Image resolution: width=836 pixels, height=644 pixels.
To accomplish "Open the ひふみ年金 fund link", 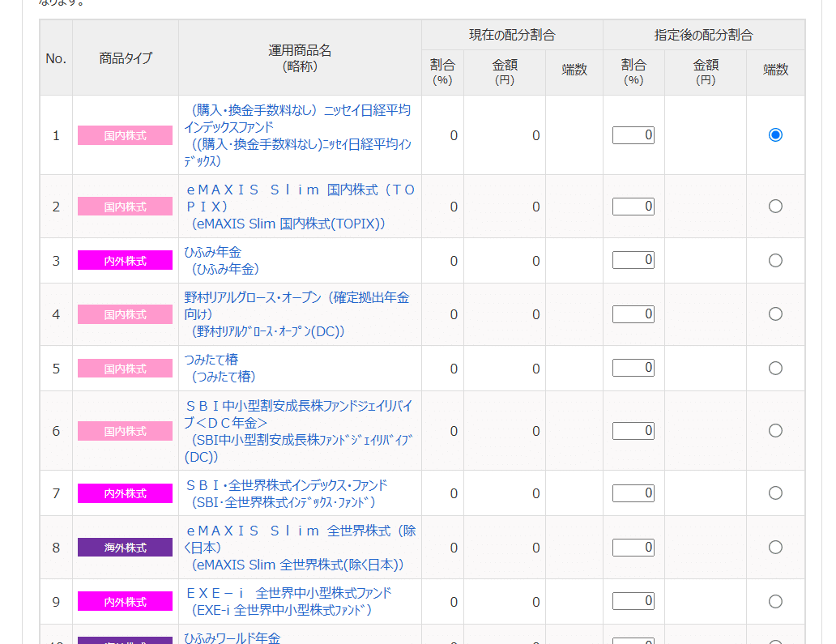I will click(x=222, y=261).
